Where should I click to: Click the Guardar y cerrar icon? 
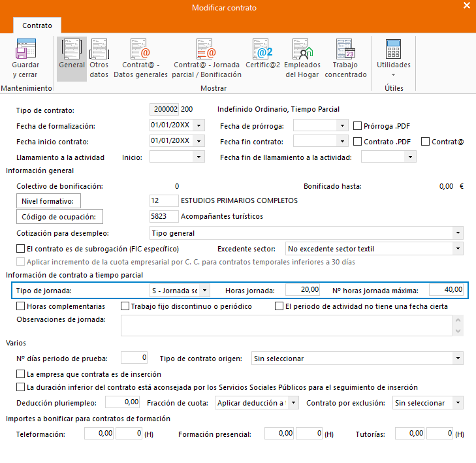25,48
